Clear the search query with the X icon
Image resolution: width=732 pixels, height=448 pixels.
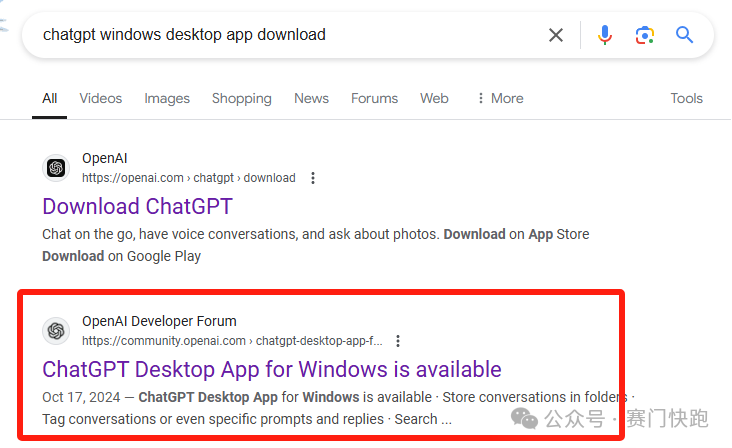click(556, 35)
